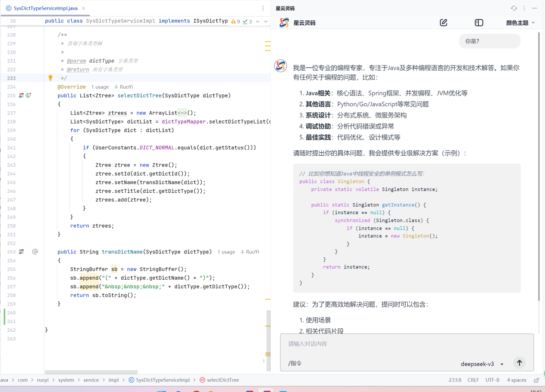
Task: Click the 星云灵码 gutter icon at line 235
Action: click(21, 96)
